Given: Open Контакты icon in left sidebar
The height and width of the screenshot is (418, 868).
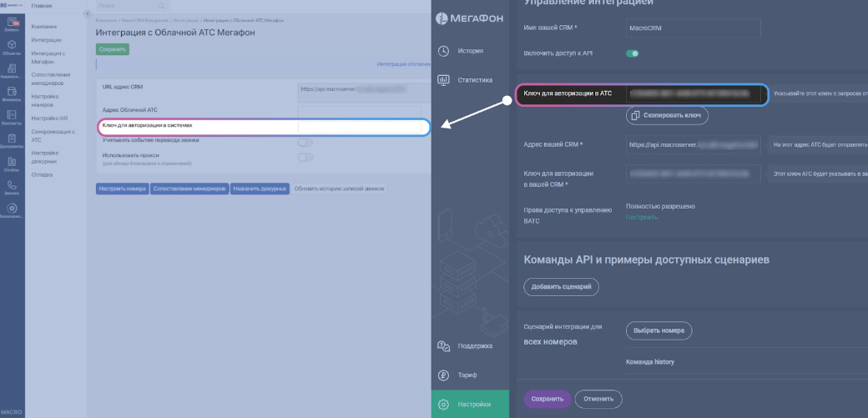Looking at the screenshot, I should point(12,116).
